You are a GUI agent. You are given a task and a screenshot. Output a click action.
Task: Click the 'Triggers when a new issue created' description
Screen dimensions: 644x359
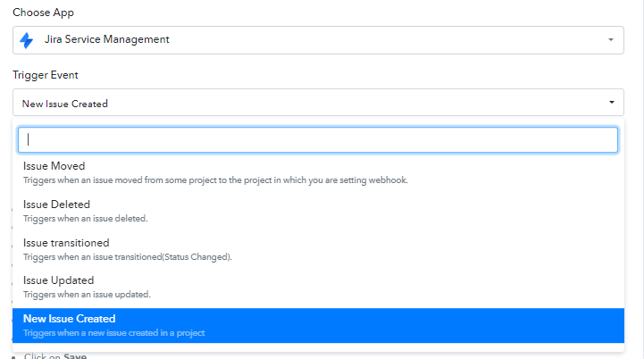(x=113, y=333)
